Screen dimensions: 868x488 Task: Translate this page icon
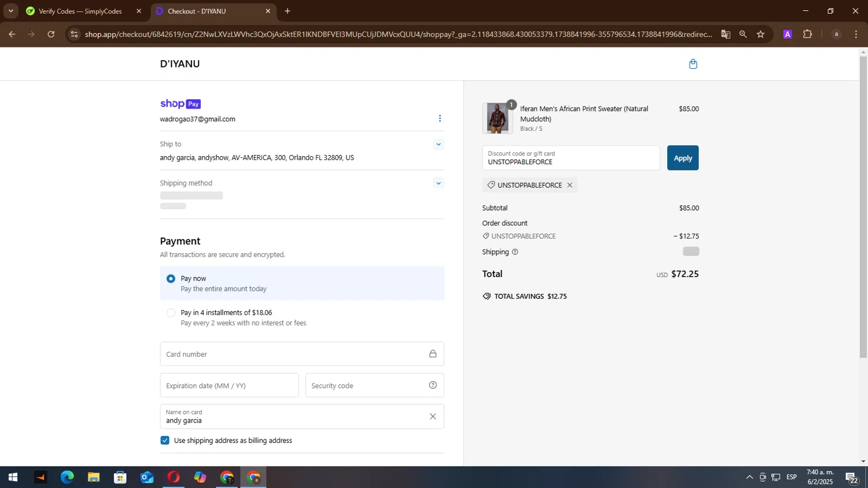click(726, 34)
